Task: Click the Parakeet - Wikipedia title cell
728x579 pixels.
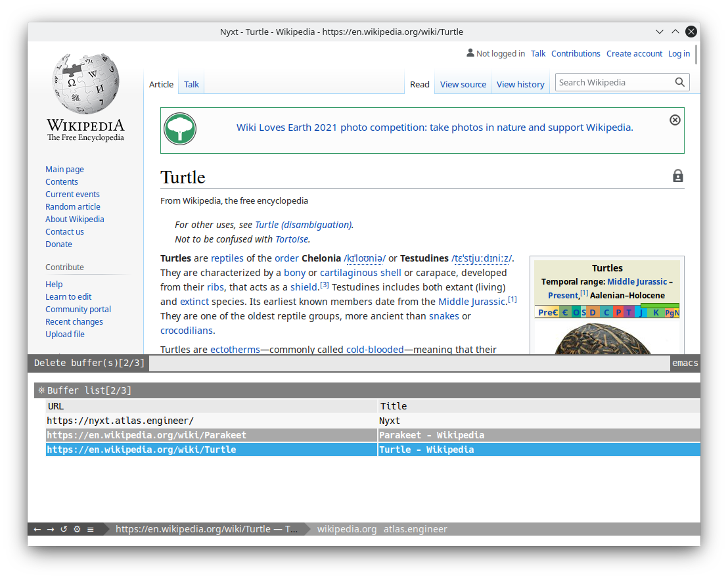Action: click(539, 435)
